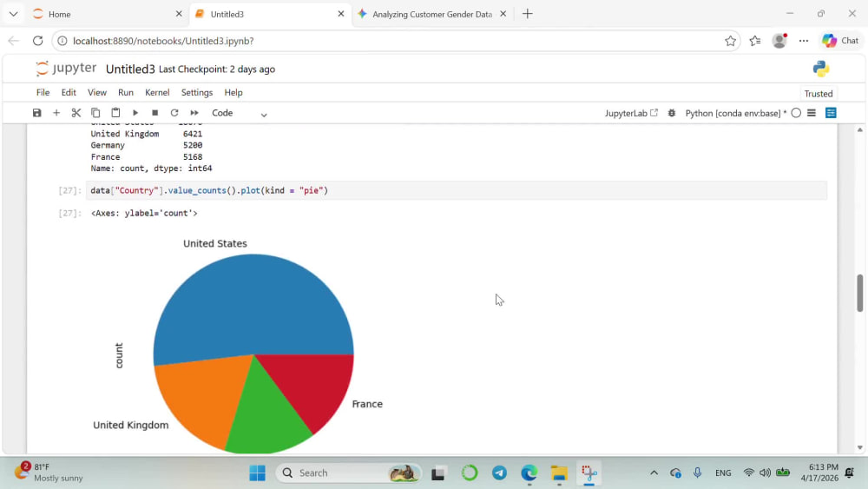Open the Settings menu

(x=197, y=92)
